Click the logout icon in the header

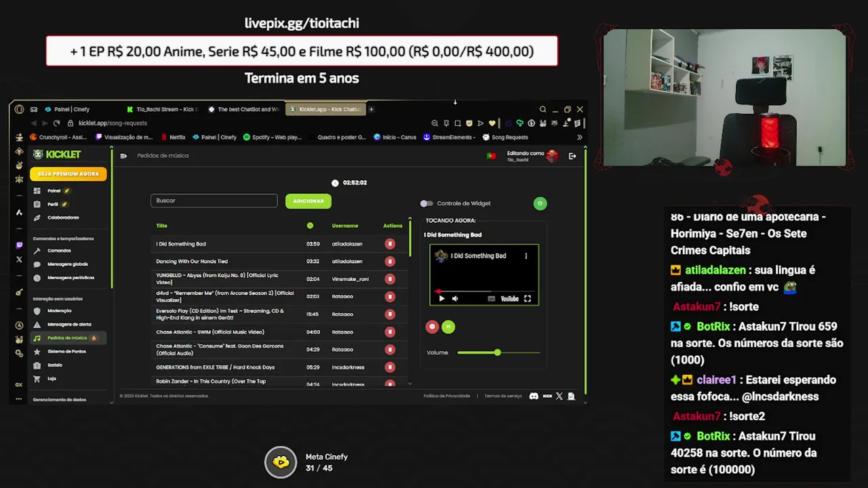pyautogui.click(x=572, y=156)
